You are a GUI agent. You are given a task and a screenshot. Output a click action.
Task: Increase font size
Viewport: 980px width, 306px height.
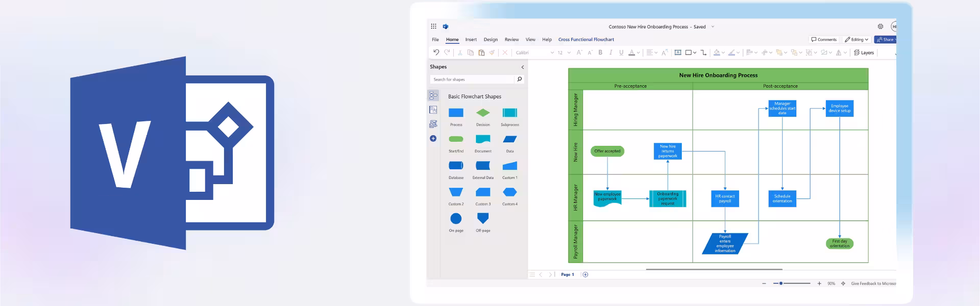(x=579, y=53)
